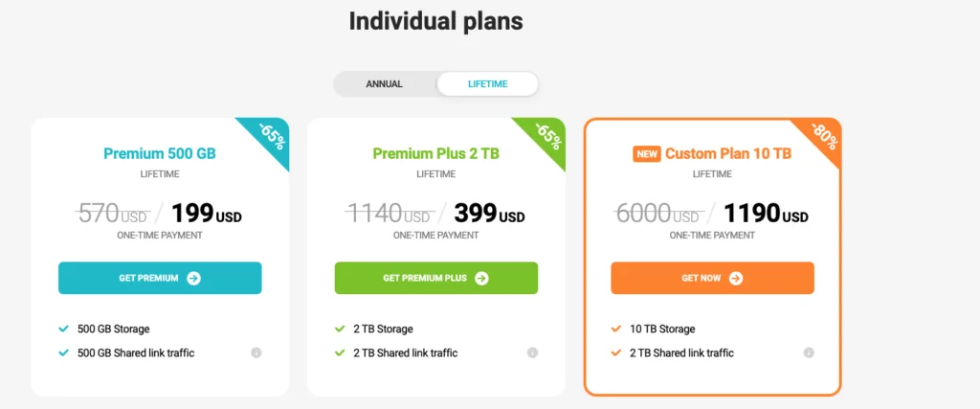Click the Custom Plan 10 TB title

click(x=728, y=153)
